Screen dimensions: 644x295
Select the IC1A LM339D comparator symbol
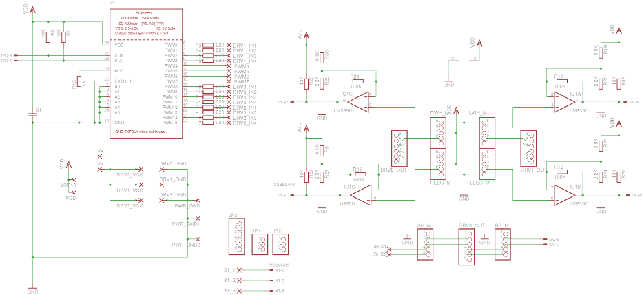coord(563,102)
